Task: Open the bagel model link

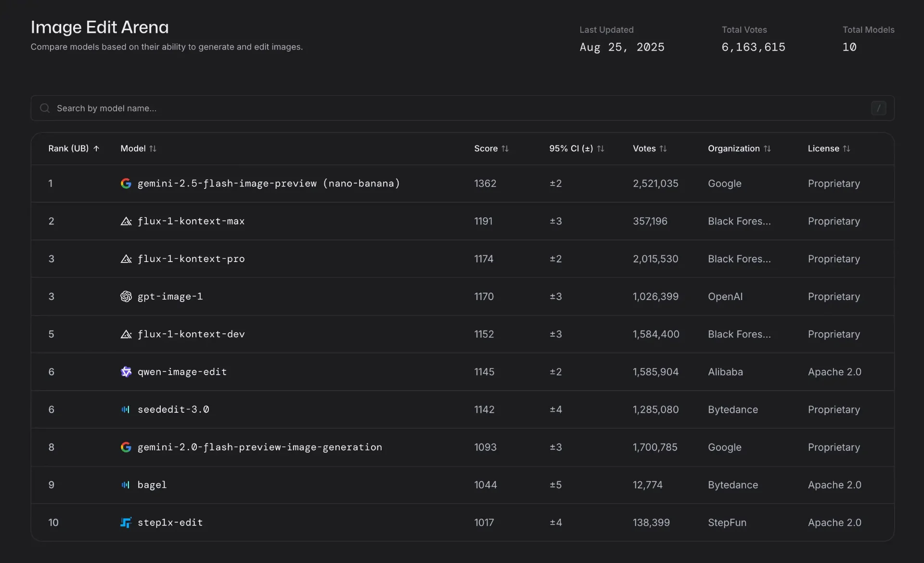Action: pos(152,484)
